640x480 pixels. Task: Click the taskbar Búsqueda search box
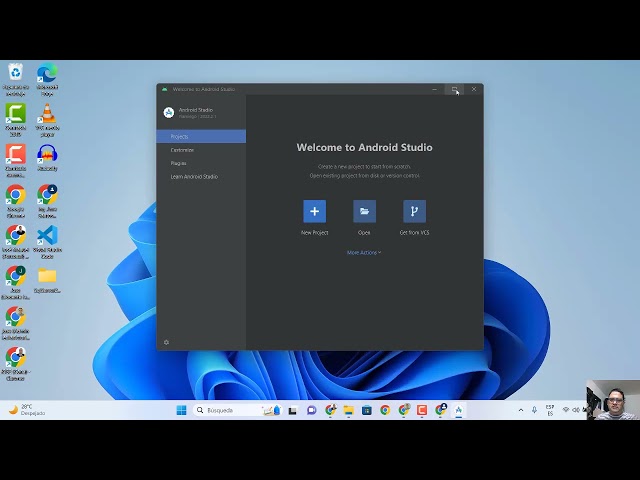point(237,410)
